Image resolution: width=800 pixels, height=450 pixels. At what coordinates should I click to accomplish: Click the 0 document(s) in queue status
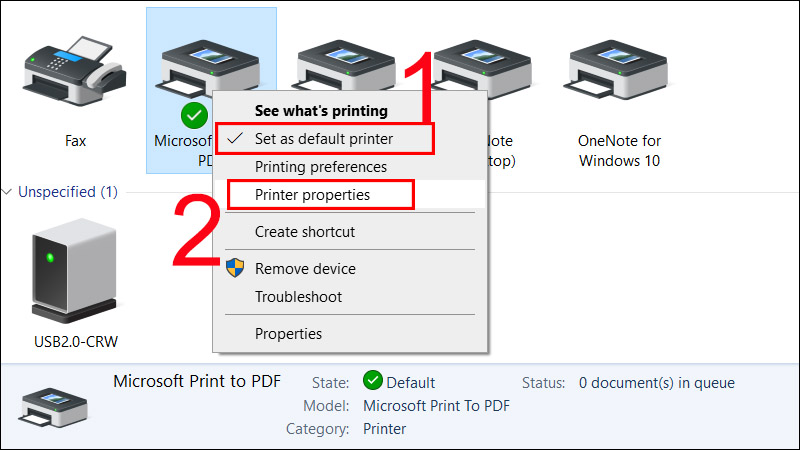(657, 383)
